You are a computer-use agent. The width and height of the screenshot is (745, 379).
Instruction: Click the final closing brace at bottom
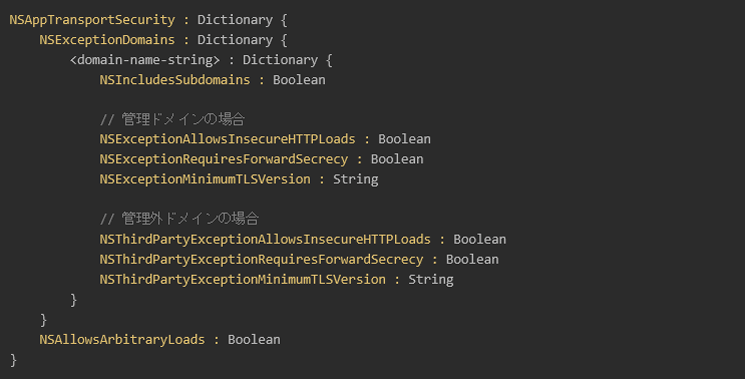[13, 360]
